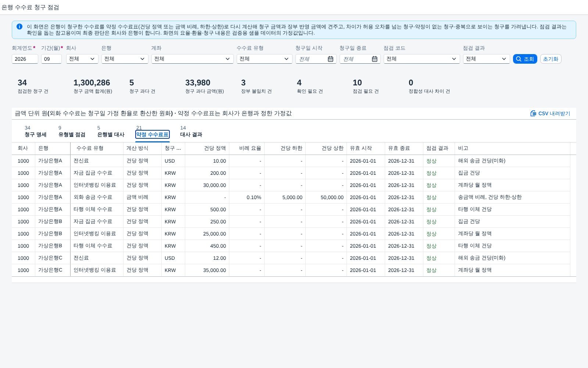Click the CSV download icon

tap(533, 113)
